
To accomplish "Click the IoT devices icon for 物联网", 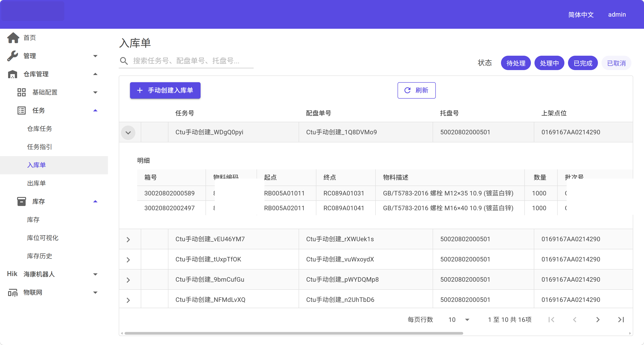I will [13, 293].
